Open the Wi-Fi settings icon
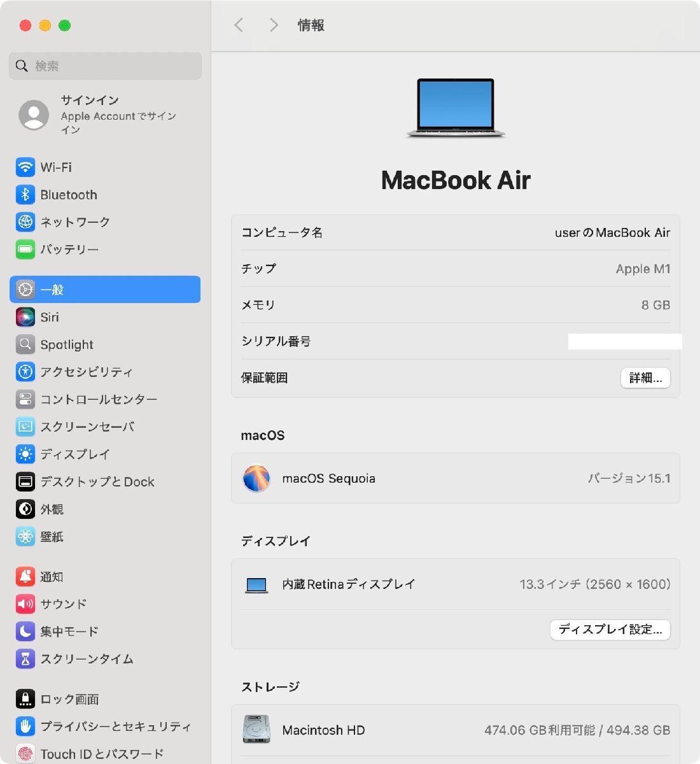 25,167
